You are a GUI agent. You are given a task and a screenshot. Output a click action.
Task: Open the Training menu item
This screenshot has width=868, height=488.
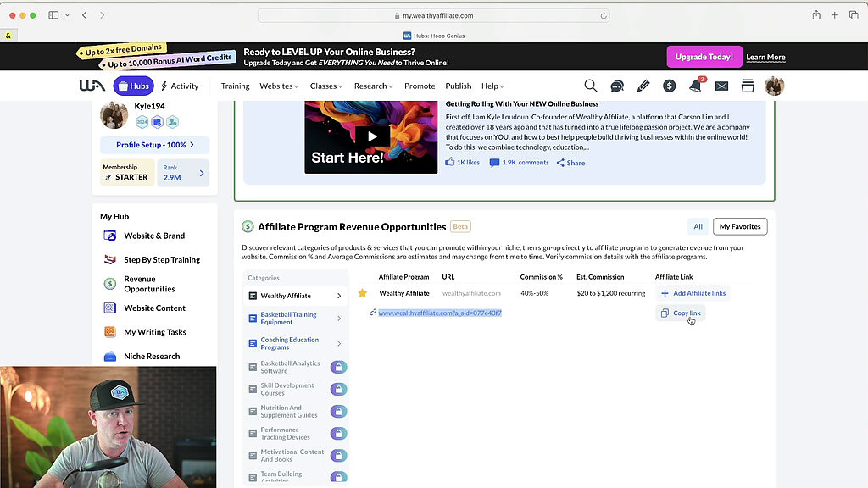point(235,86)
